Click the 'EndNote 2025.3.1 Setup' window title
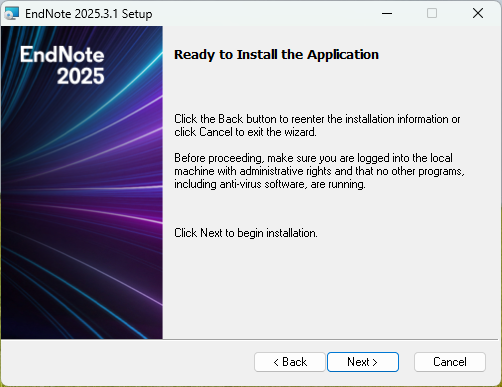The width and height of the screenshot is (502, 387). click(89, 14)
